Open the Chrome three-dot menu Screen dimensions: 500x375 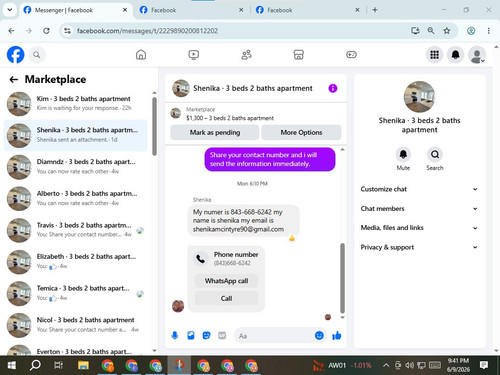pyautogui.click(x=489, y=31)
